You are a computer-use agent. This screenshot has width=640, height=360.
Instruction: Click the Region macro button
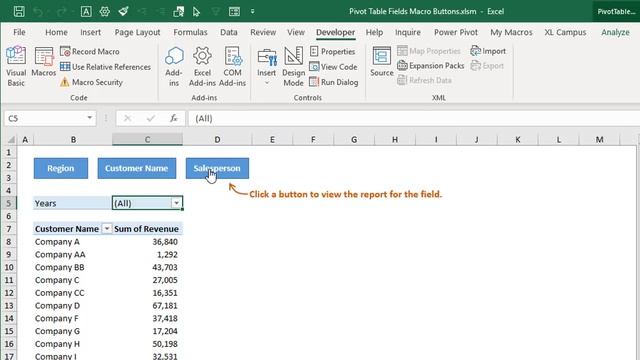61,168
